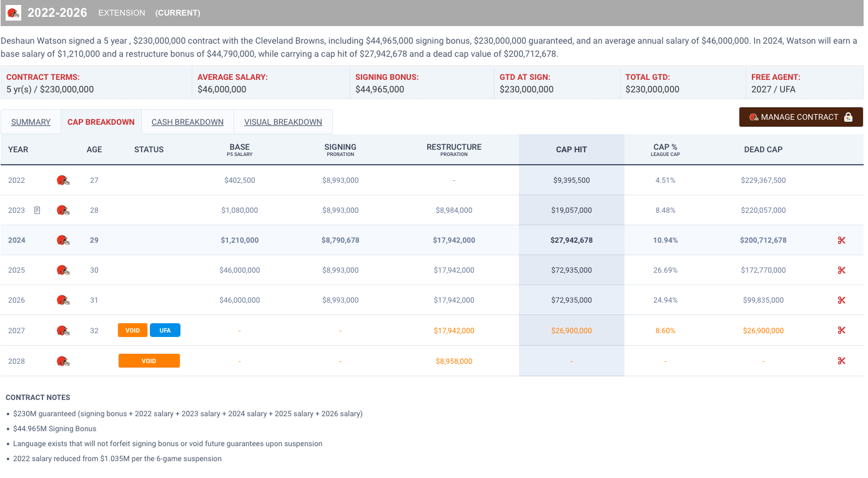Click 2024 dead cap $200,712,678
This screenshot has width=868, height=478.
tap(763, 240)
